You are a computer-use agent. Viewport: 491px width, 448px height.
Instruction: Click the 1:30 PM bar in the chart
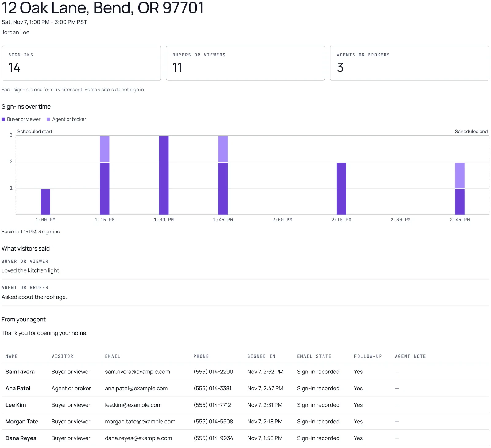[x=164, y=175]
